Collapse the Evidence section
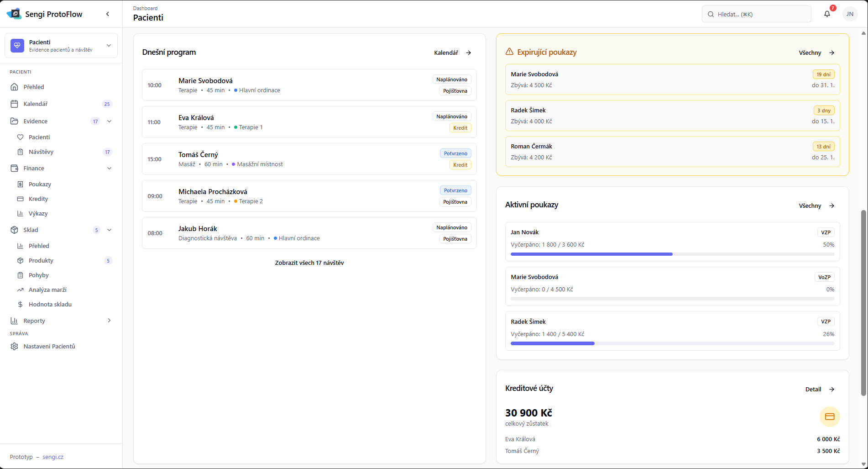The width and height of the screenshot is (868, 469). (x=109, y=121)
